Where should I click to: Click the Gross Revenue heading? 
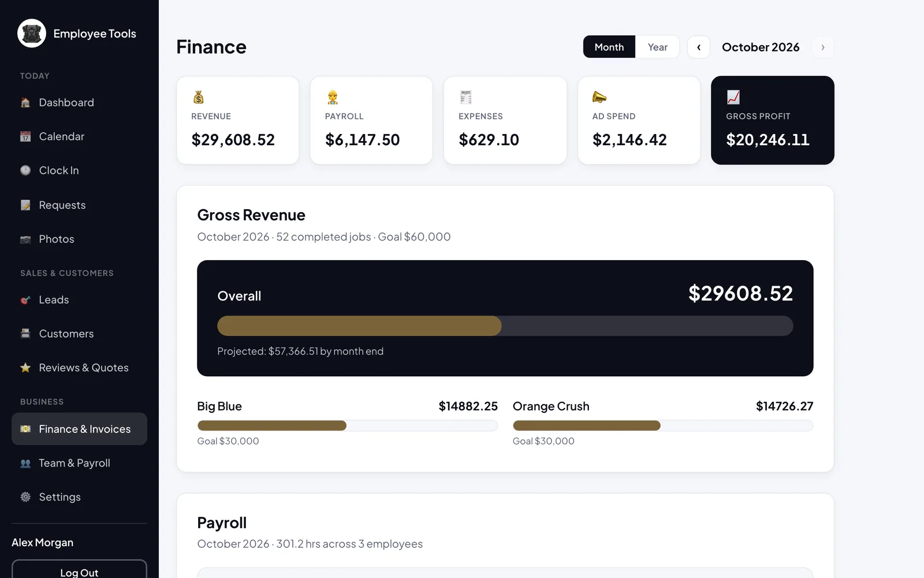tap(251, 215)
